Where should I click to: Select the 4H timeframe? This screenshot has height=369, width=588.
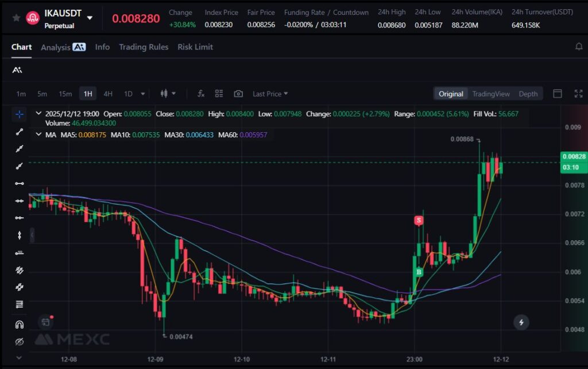click(108, 94)
